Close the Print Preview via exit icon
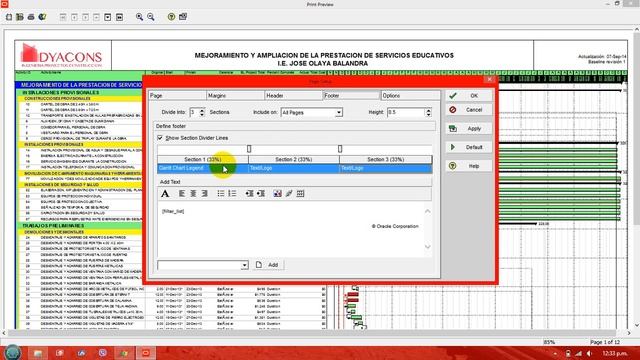Screen dimensions: 640x360 [183, 17]
